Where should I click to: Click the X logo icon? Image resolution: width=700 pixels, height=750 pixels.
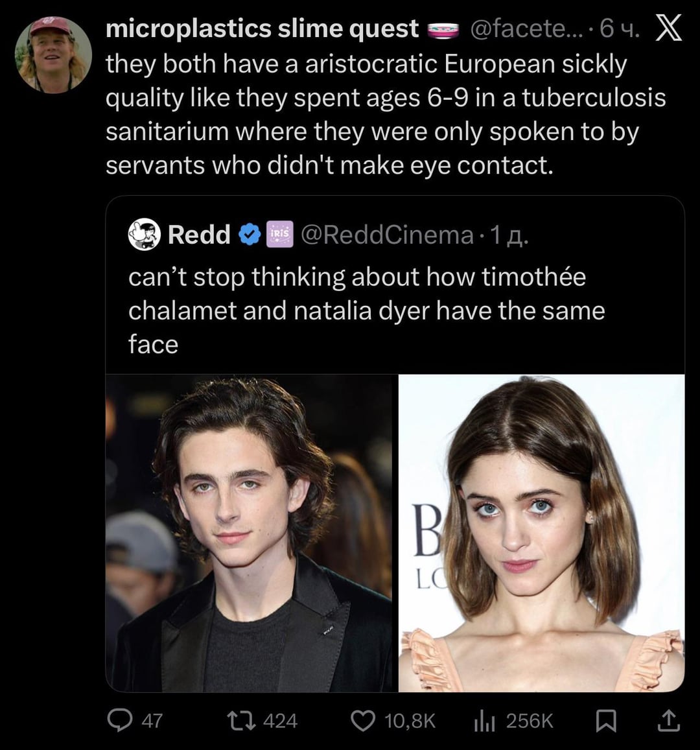tap(669, 29)
